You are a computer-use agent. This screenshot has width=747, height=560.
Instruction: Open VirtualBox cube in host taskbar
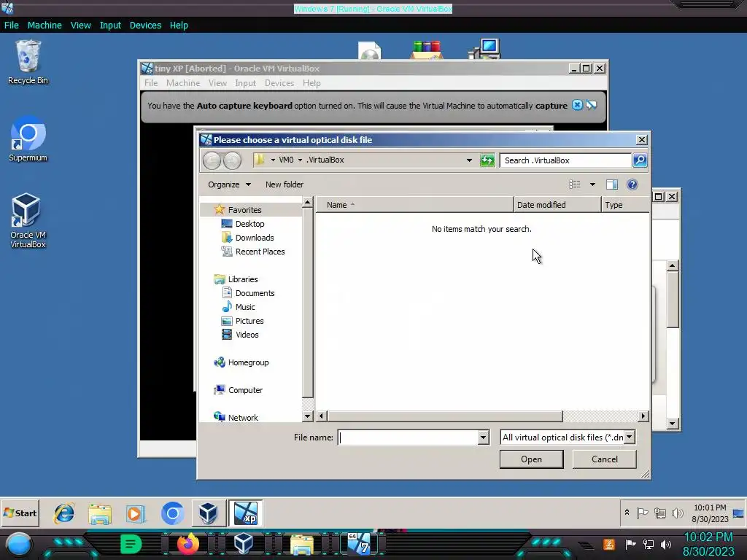point(244,544)
